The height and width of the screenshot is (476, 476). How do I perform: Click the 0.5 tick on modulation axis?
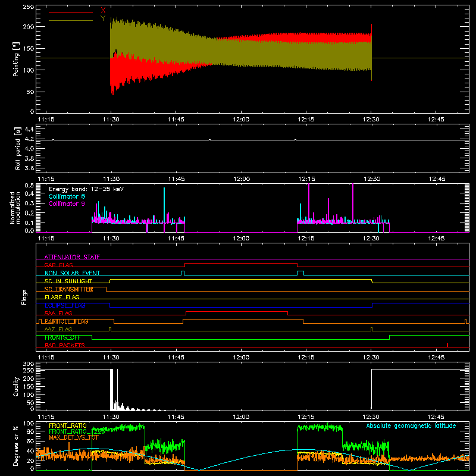(29, 186)
